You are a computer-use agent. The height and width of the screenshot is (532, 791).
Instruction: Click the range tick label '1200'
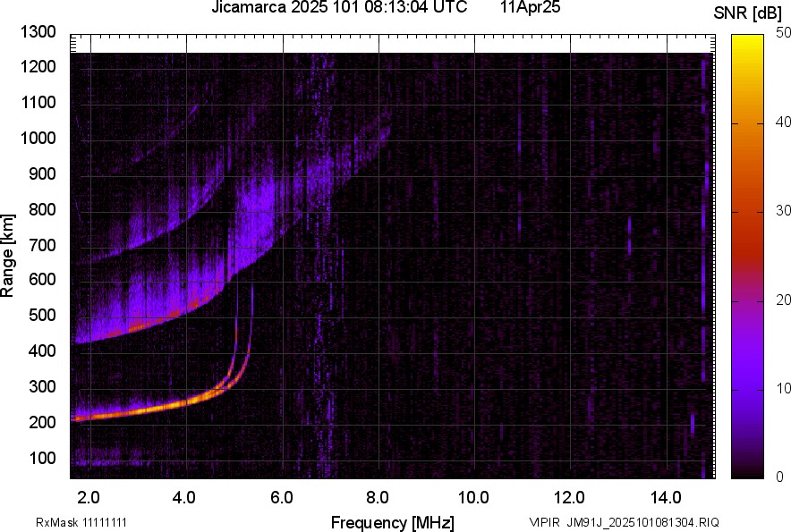point(38,66)
